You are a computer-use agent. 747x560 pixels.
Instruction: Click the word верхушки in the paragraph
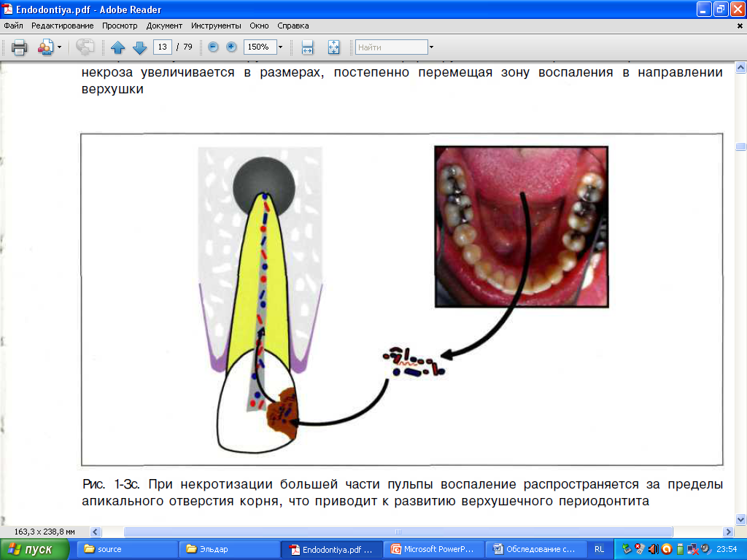pyautogui.click(x=112, y=89)
